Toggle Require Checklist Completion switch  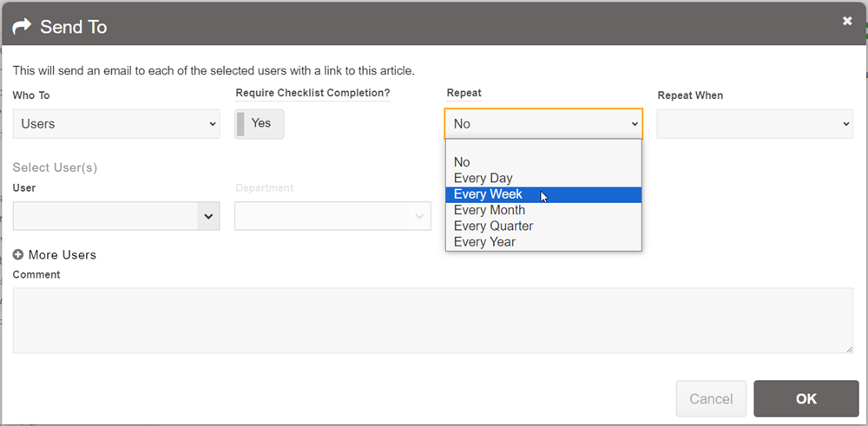(x=260, y=124)
